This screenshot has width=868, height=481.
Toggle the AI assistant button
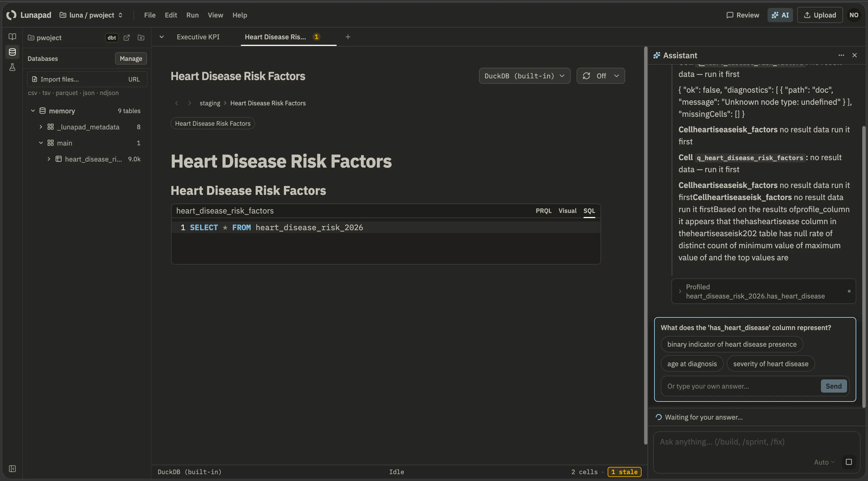pos(780,15)
